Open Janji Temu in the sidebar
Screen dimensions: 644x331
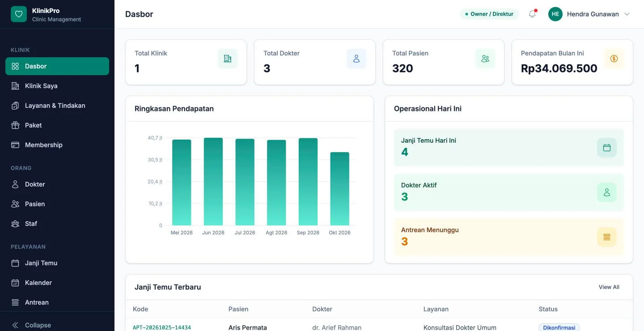57,263
